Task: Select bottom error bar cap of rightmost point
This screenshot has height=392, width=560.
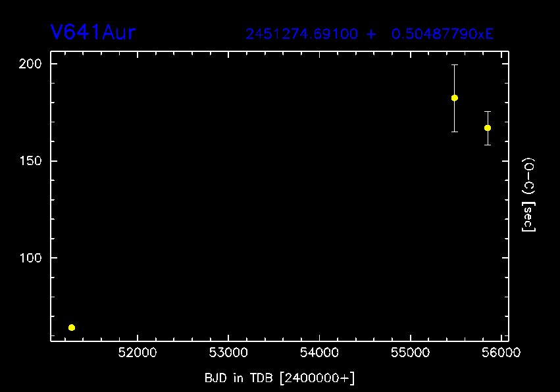Action: [x=488, y=145]
